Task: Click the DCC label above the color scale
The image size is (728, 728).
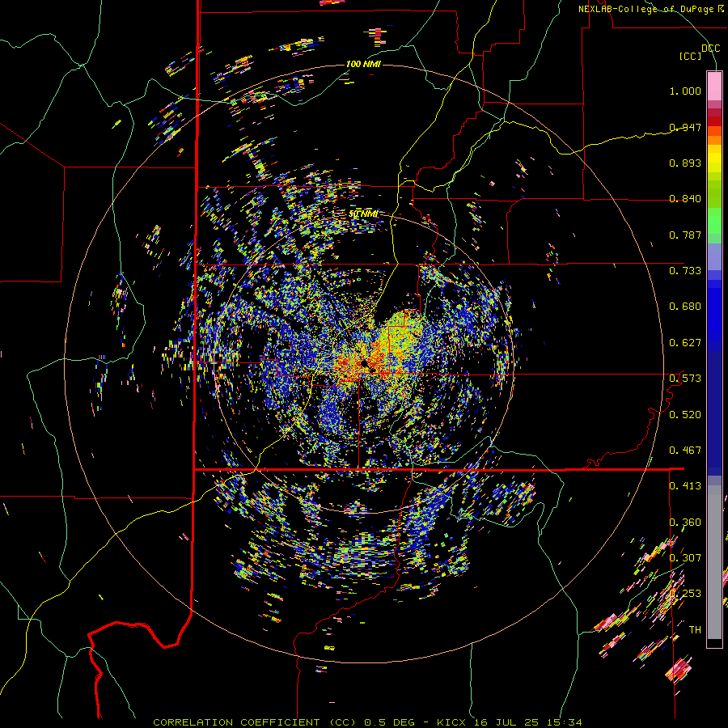Action: pos(710,49)
